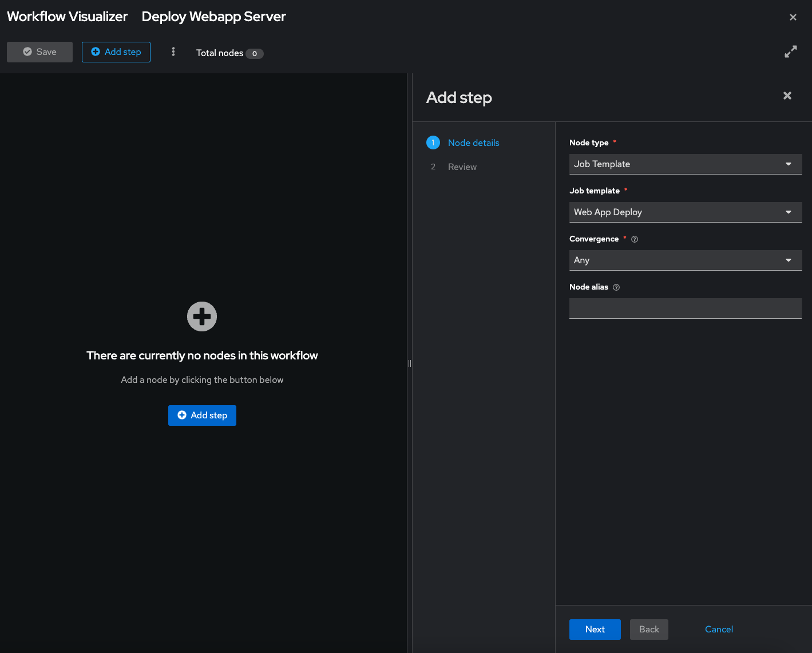Click the expand fullscreen arrows icon

pos(790,52)
